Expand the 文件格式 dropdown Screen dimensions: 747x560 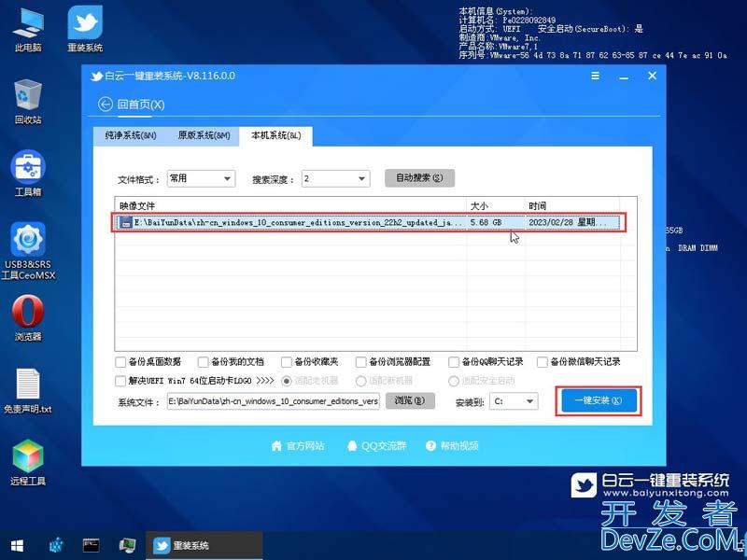(201, 178)
